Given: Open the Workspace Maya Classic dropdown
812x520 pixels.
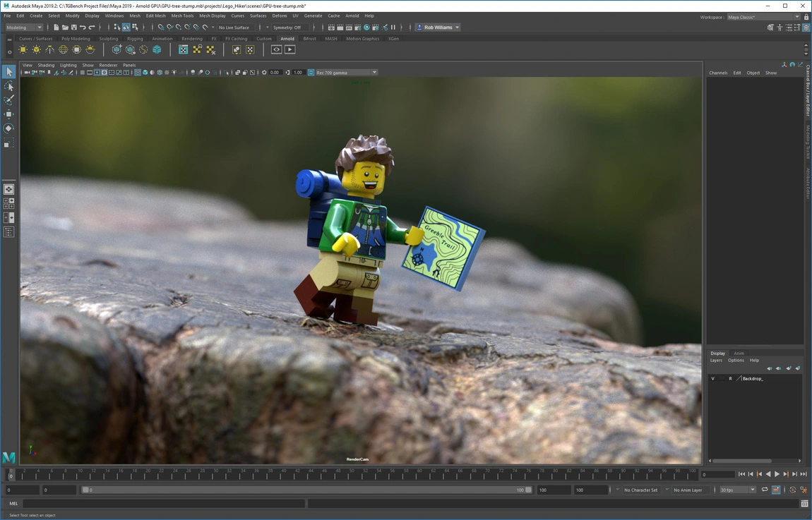Looking at the screenshot, I should pos(763,17).
